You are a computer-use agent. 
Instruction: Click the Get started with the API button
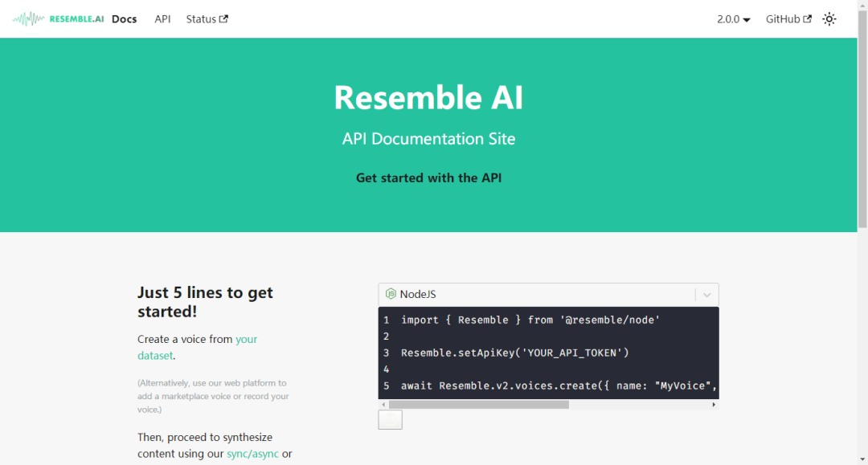428,178
